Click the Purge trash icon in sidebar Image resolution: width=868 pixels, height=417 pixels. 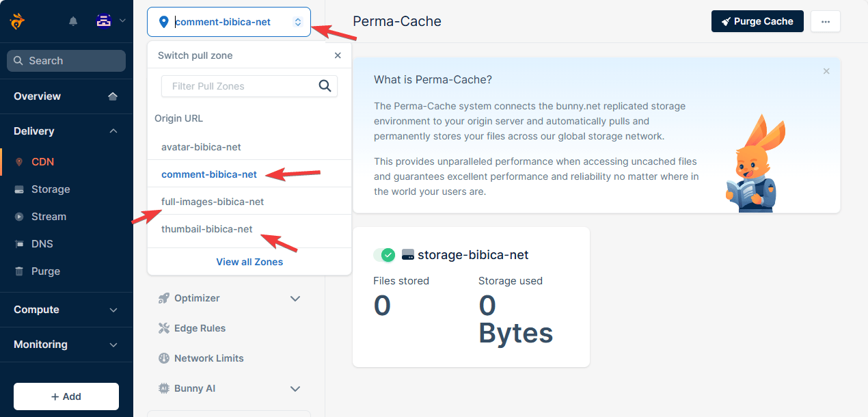(18, 271)
